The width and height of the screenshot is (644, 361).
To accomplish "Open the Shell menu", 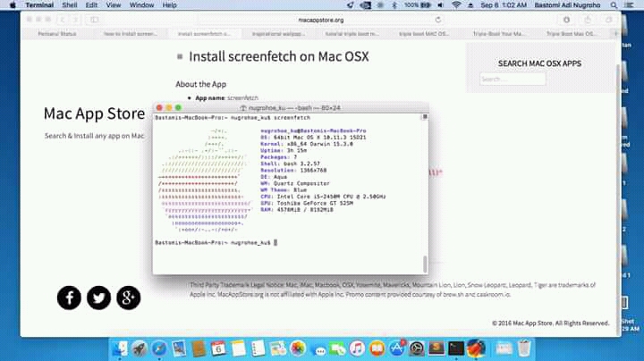I will tap(70, 5).
